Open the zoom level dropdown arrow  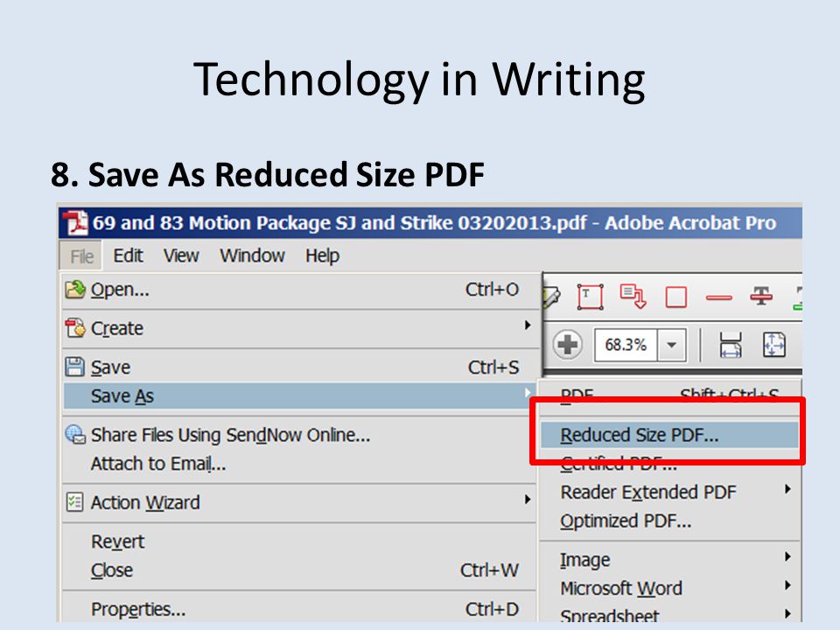coord(672,345)
